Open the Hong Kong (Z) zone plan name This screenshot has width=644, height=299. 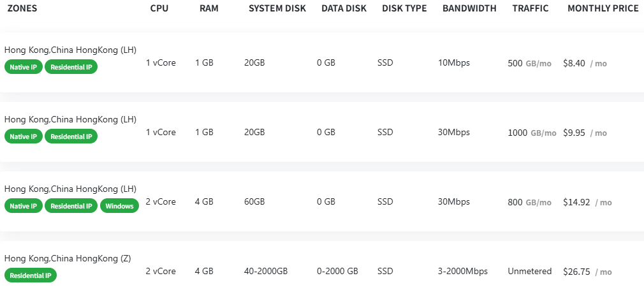(68, 258)
